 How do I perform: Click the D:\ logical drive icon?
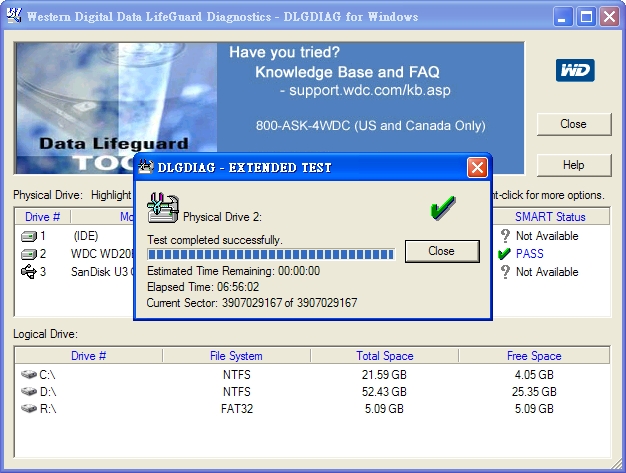pos(29,391)
